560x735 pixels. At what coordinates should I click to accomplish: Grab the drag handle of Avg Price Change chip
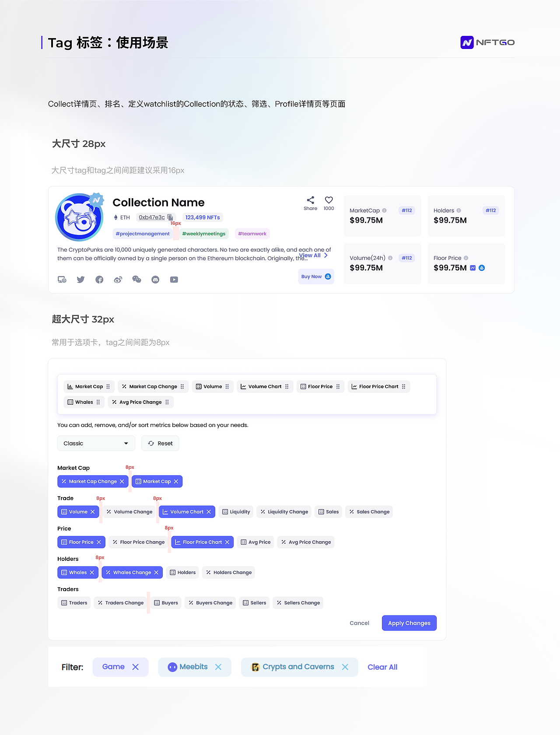tap(167, 402)
